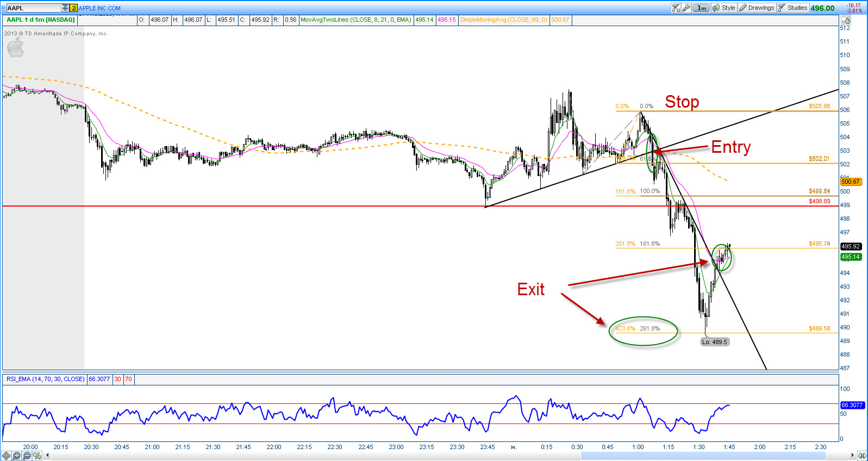Click the close value 495.92 in header
Viewport: 868px width, 461px height.
point(260,20)
